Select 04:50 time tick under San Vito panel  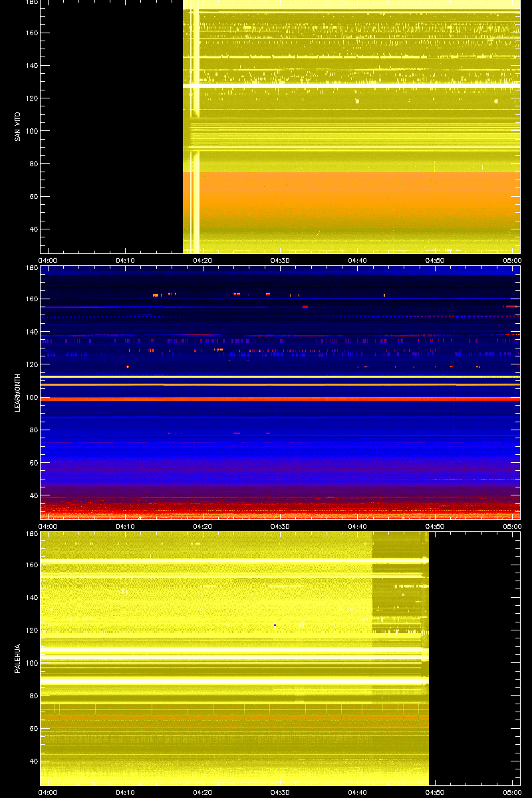pyautogui.click(x=435, y=260)
